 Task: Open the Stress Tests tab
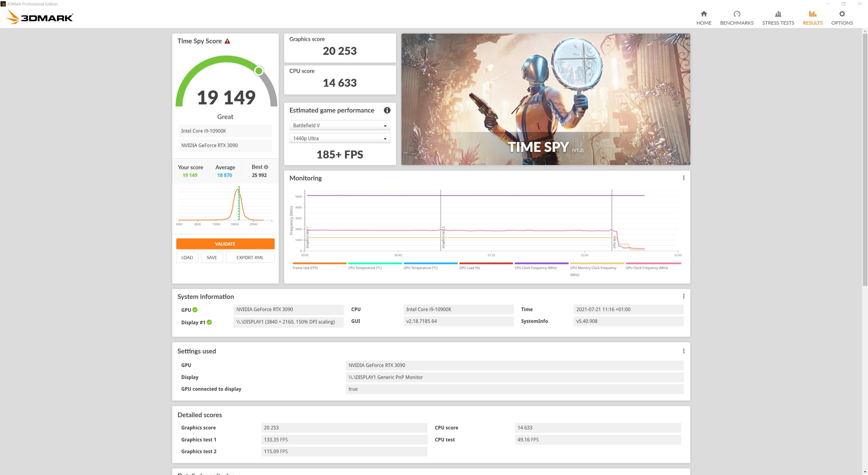(778, 18)
